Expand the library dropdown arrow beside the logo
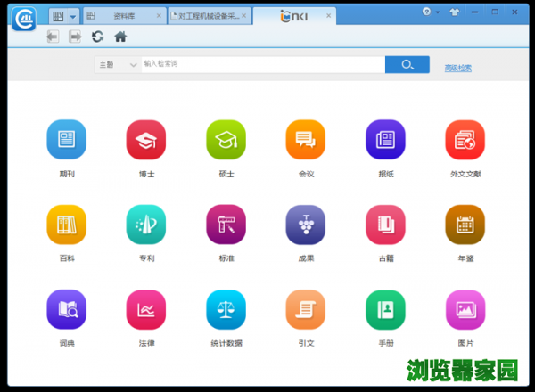The height and width of the screenshot is (392, 535). [x=72, y=16]
